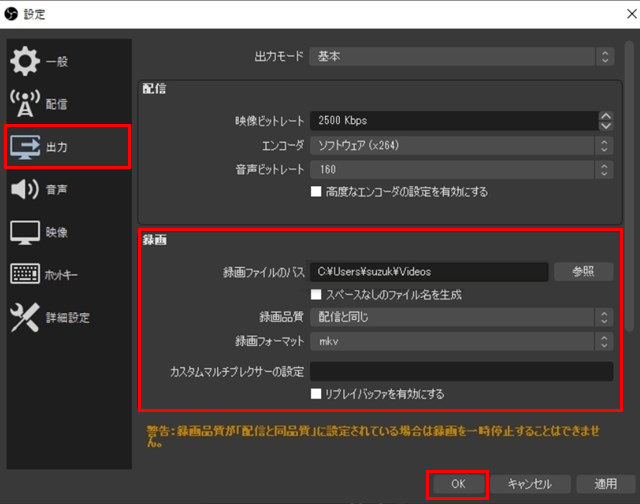
Task: Enable advanced encoder settings checkbox
Action: [x=317, y=191]
